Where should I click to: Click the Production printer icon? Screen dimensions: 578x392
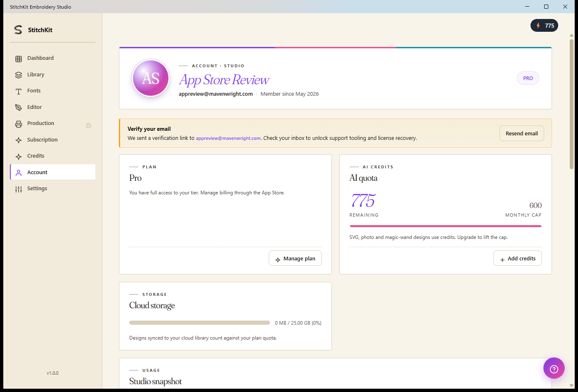[x=19, y=124]
